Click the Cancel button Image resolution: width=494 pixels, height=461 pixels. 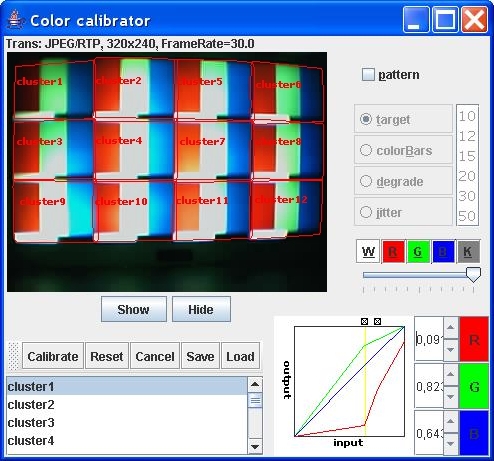(x=155, y=356)
